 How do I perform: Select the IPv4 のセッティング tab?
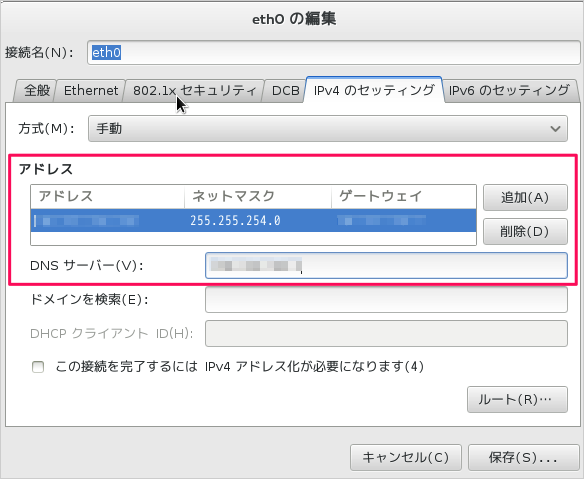pyautogui.click(x=374, y=90)
